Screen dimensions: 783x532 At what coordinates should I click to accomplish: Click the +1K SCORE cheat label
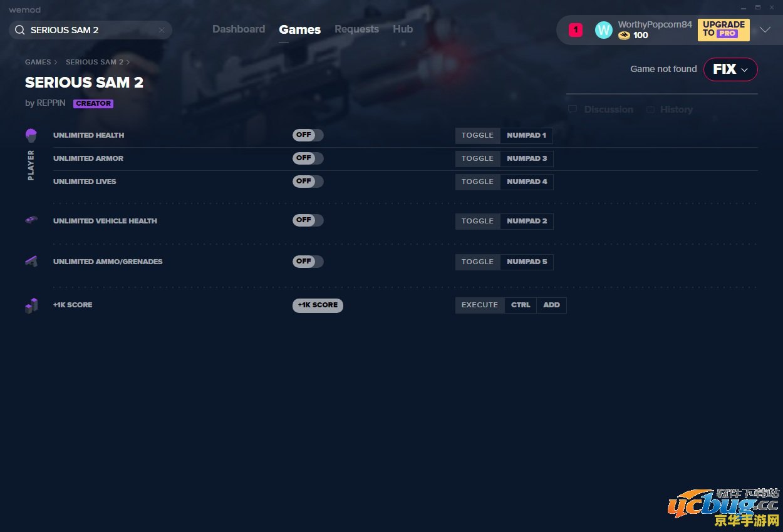tap(73, 305)
